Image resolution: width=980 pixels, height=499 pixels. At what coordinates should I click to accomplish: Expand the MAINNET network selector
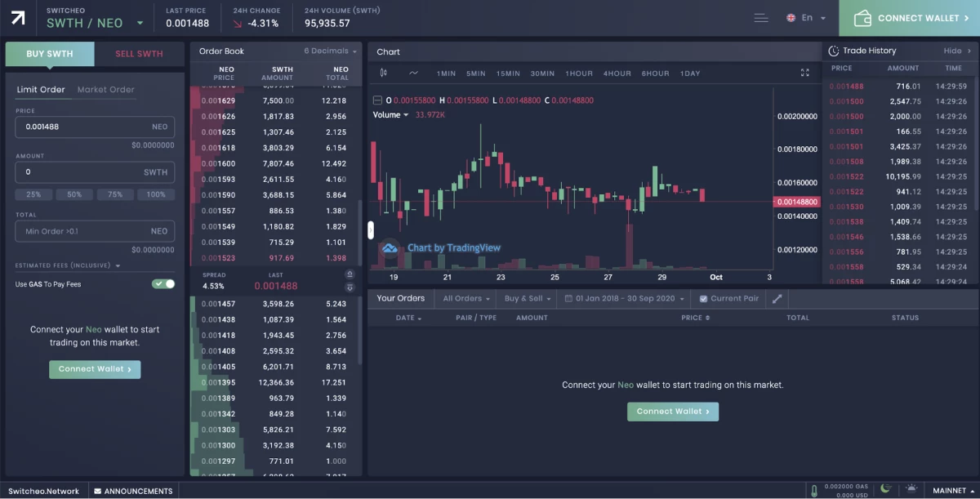pos(954,491)
